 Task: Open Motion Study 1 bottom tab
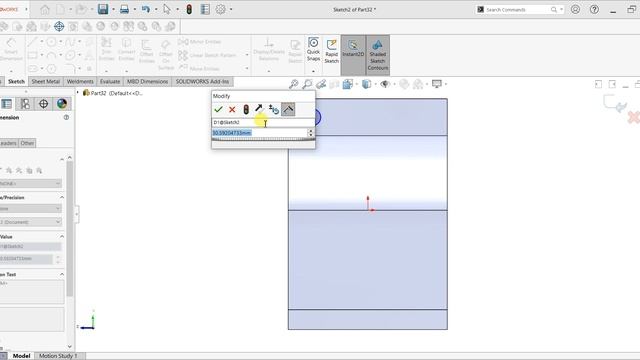[58, 356]
